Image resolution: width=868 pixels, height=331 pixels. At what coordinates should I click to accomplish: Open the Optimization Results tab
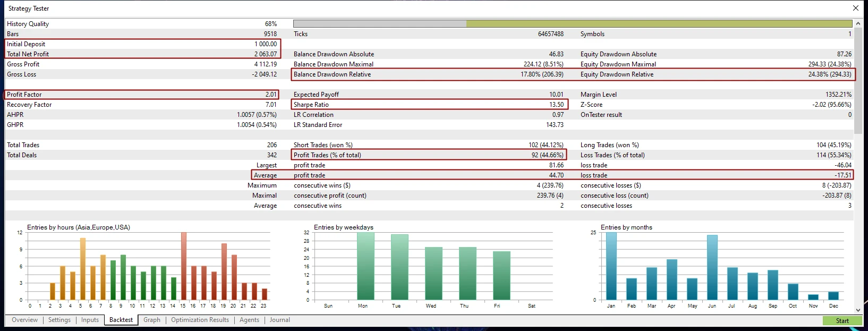pos(200,320)
